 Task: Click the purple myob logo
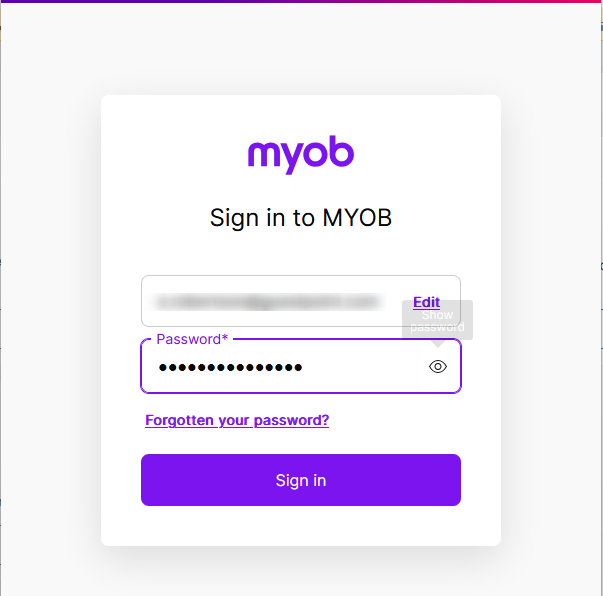[301, 155]
